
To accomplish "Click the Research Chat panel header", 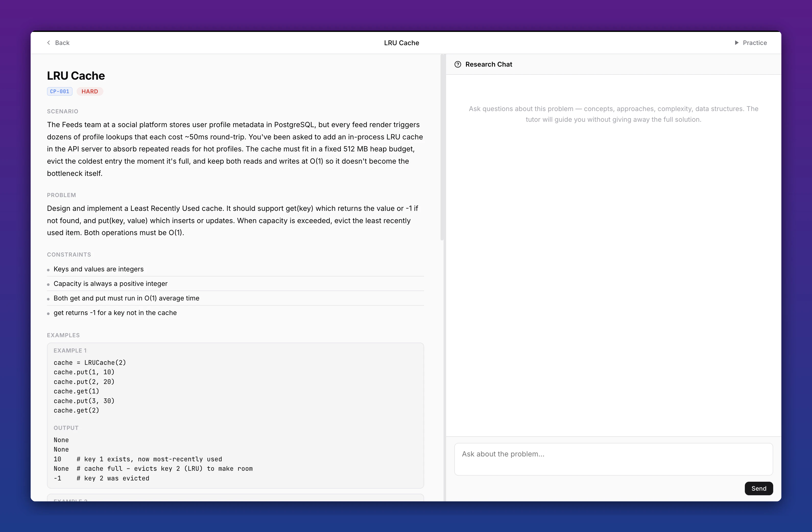I will [488, 64].
